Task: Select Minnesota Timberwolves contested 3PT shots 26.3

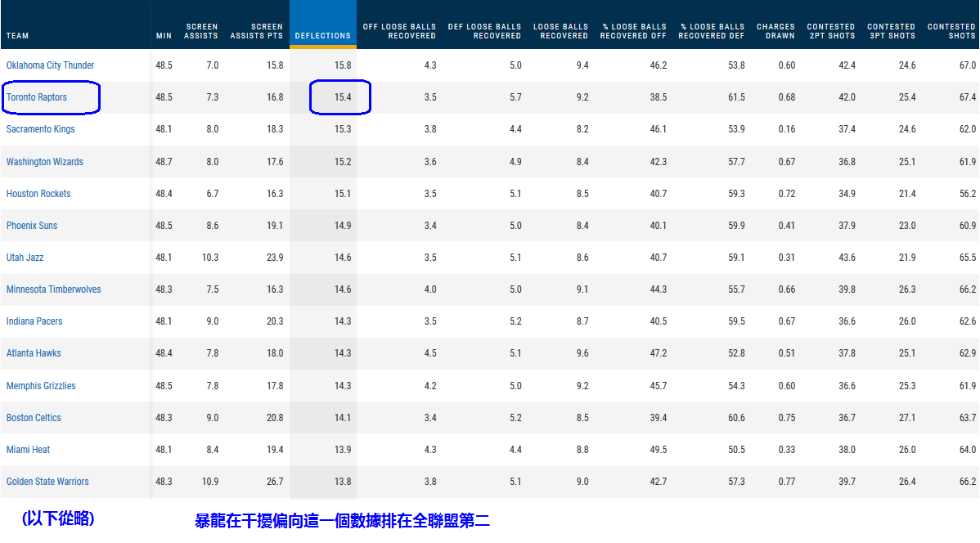Action: tap(907, 289)
